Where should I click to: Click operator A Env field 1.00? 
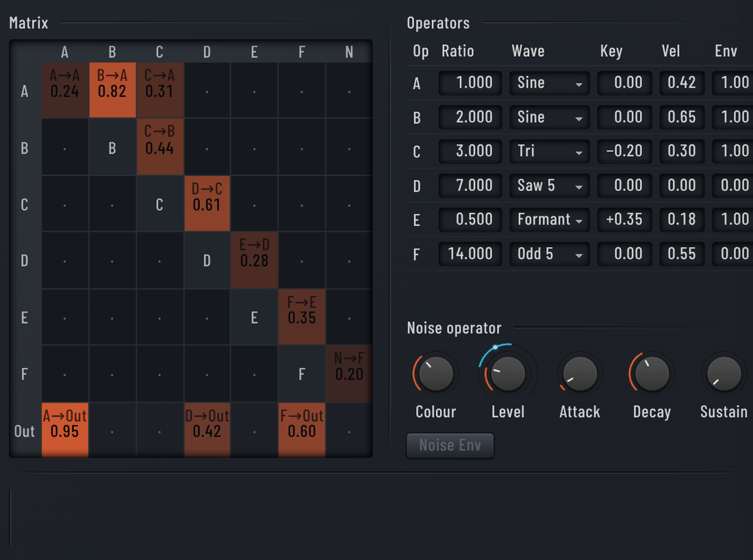[x=732, y=83]
